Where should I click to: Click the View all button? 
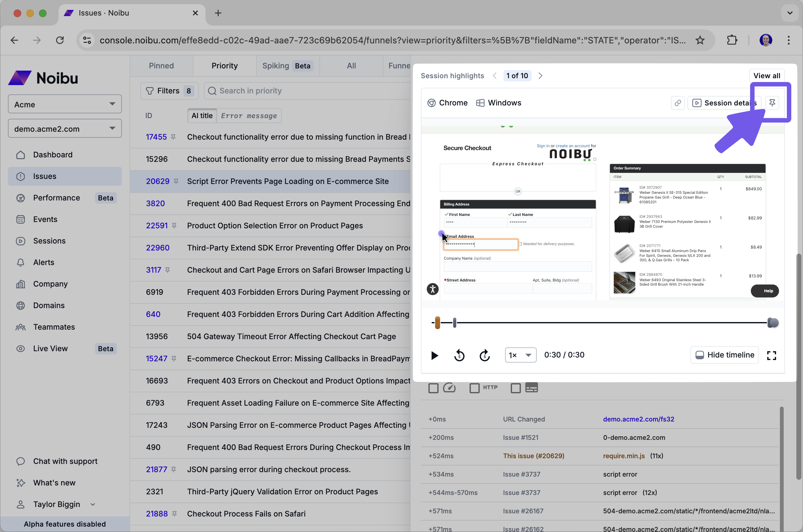(766, 76)
